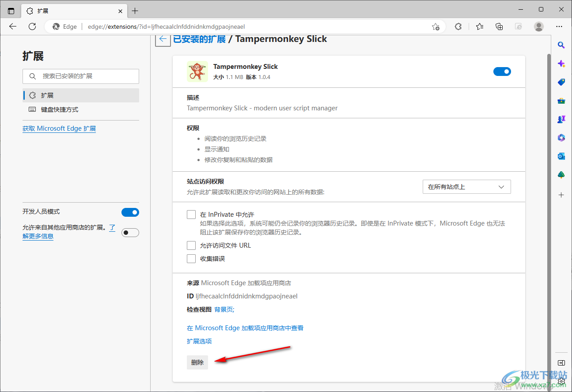
Task: Open the Settings and more menu
Action: (x=559, y=26)
